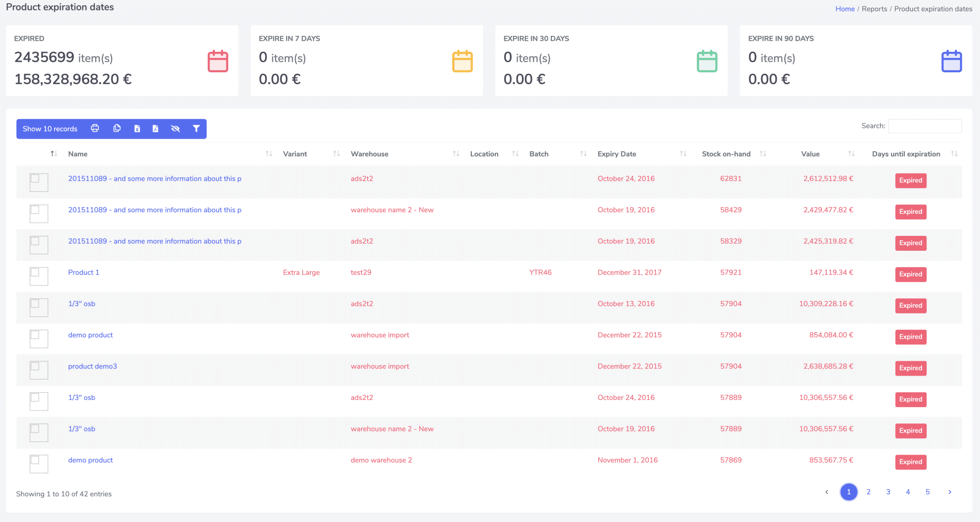980x522 pixels.
Task: Click the red Expired calendar icon
Action: click(218, 61)
